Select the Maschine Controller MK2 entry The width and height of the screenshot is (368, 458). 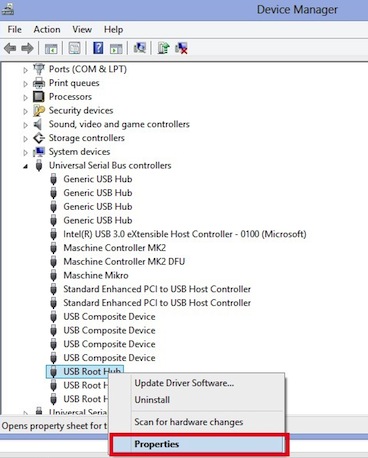coord(115,248)
